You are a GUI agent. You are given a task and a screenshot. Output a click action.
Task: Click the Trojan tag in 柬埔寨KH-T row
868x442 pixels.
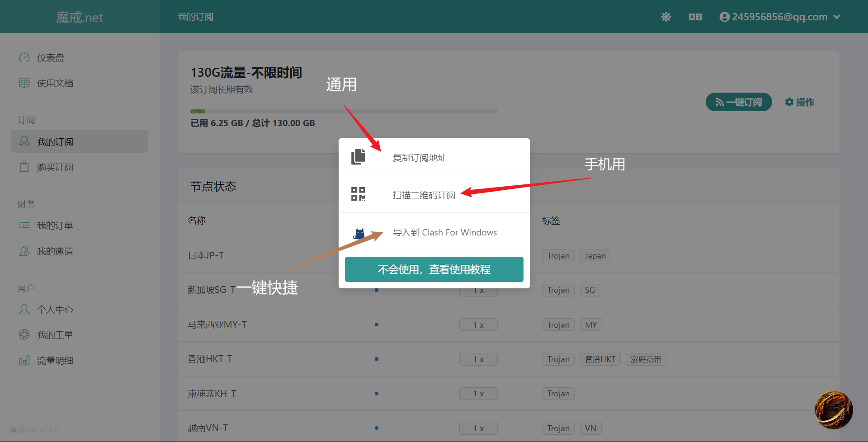[558, 394]
